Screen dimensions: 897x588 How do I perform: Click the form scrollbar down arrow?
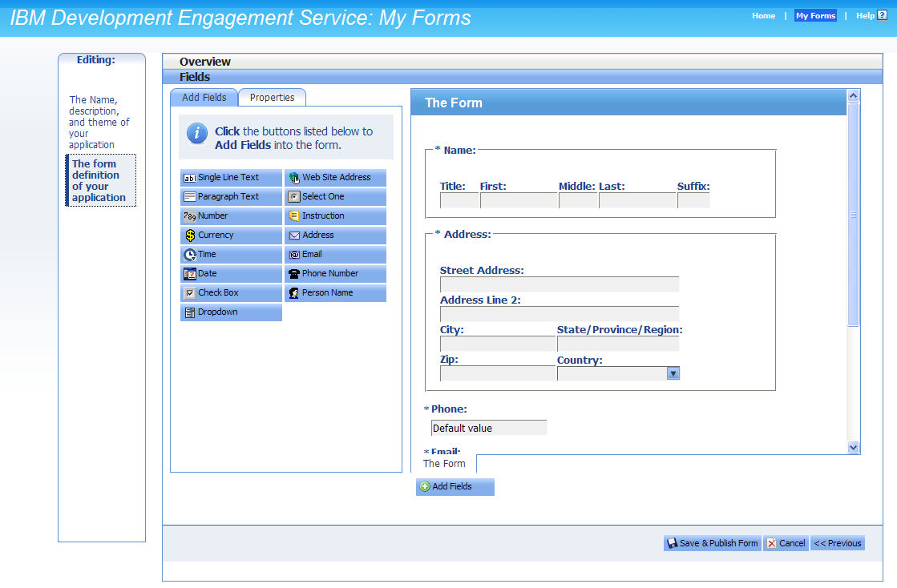pyautogui.click(x=853, y=448)
